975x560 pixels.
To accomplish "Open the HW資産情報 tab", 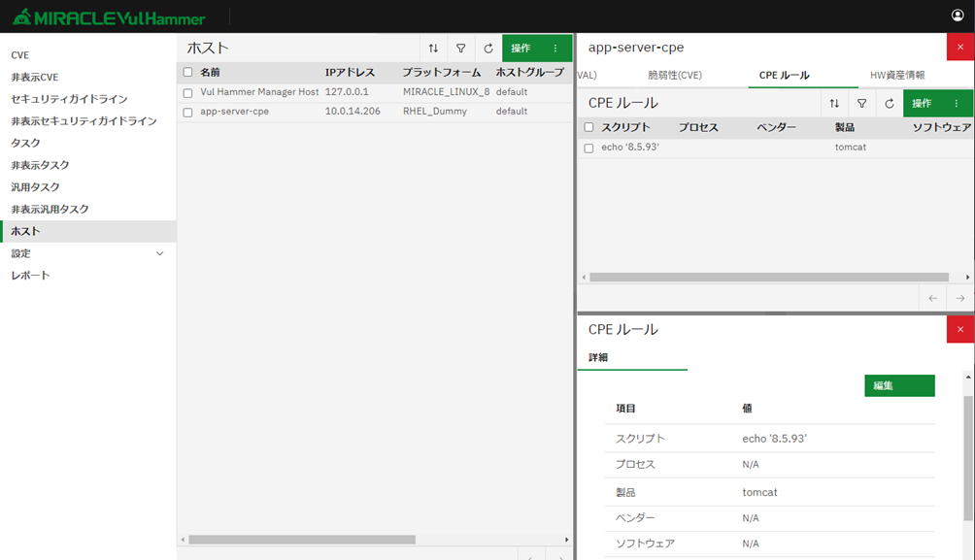I will point(897,75).
